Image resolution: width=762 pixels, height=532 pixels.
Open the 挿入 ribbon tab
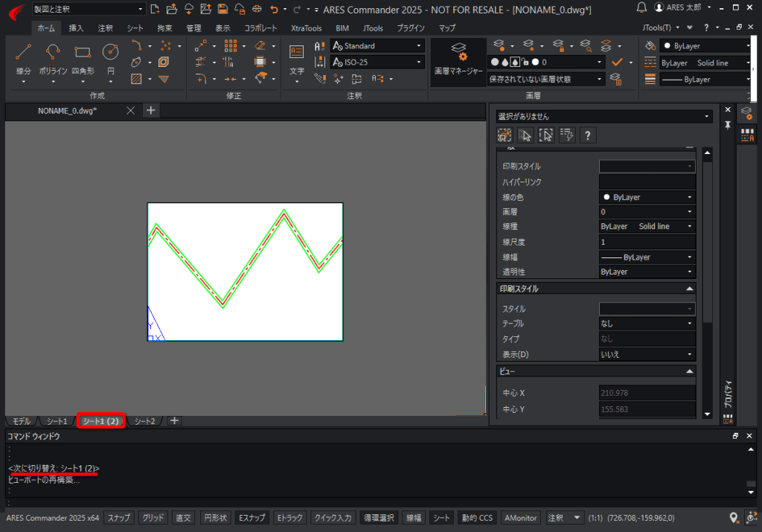[76, 28]
